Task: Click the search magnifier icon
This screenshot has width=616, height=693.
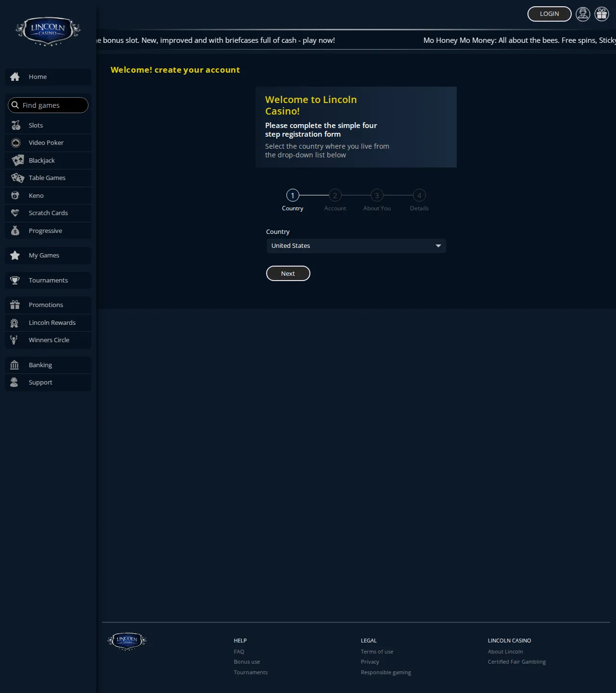Action: tap(15, 105)
